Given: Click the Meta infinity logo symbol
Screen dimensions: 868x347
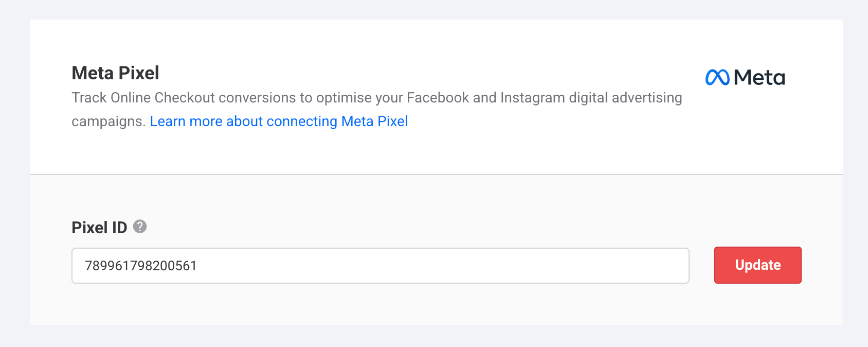Looking at the screenshot, I should pyautogui.click(x=717, y=78).
